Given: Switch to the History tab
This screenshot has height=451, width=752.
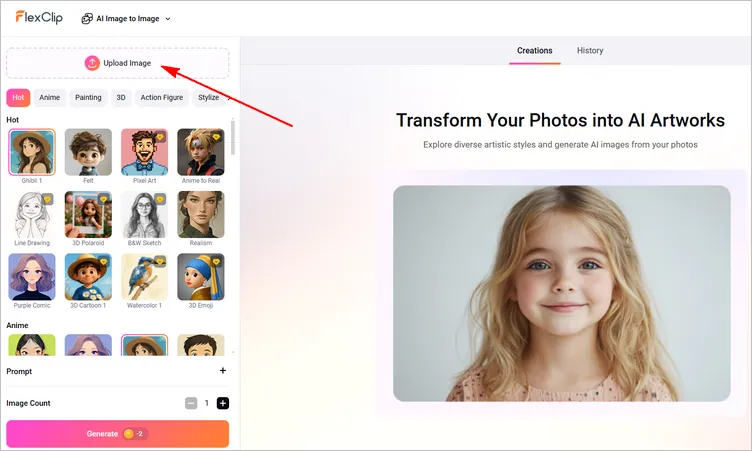Looking at the screenshot, I should click(x=590, y=50).
